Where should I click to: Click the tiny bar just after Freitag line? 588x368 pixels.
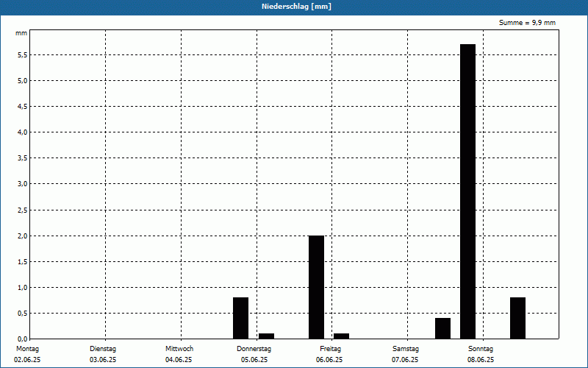click(x=341, y=336)
